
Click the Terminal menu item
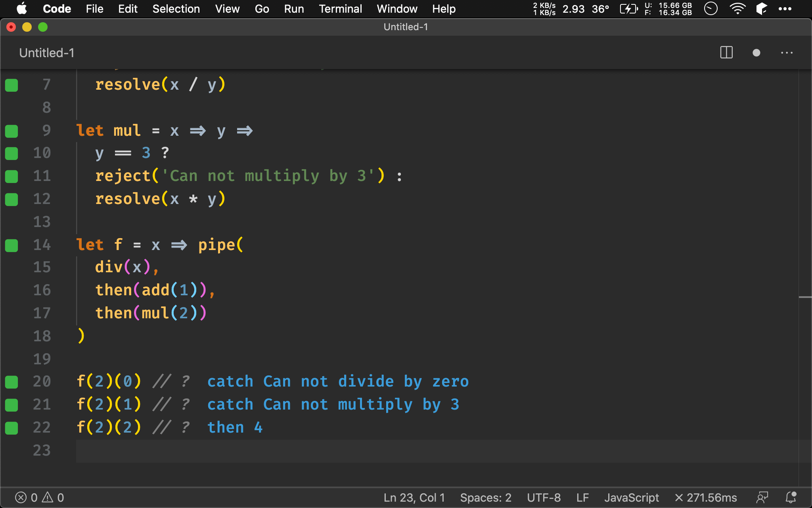[x=339, y=8]
